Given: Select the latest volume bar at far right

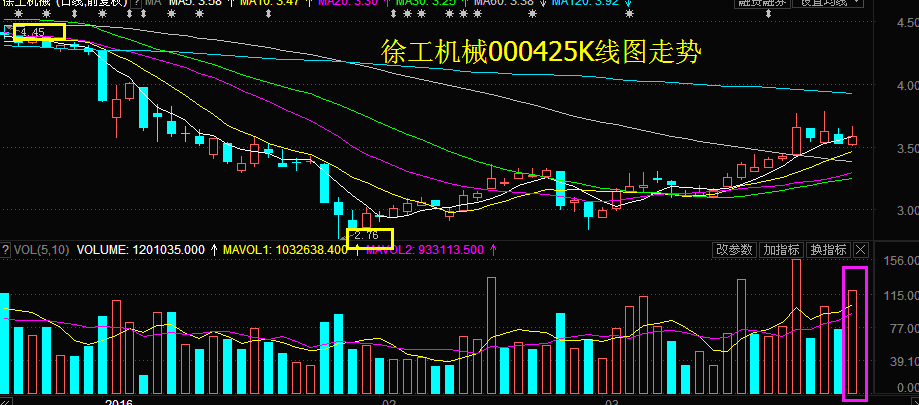Looking at the screenshot, I should (853, 342).
